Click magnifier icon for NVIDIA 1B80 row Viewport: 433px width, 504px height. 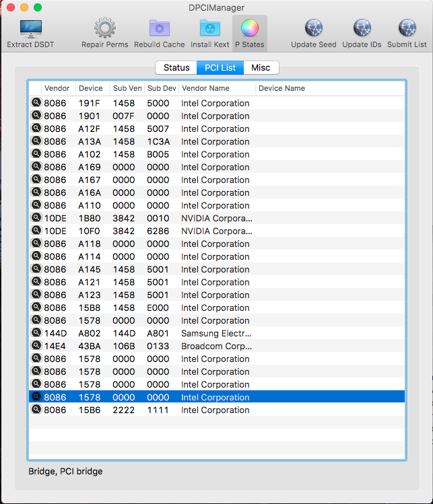[x=36, y=217]
